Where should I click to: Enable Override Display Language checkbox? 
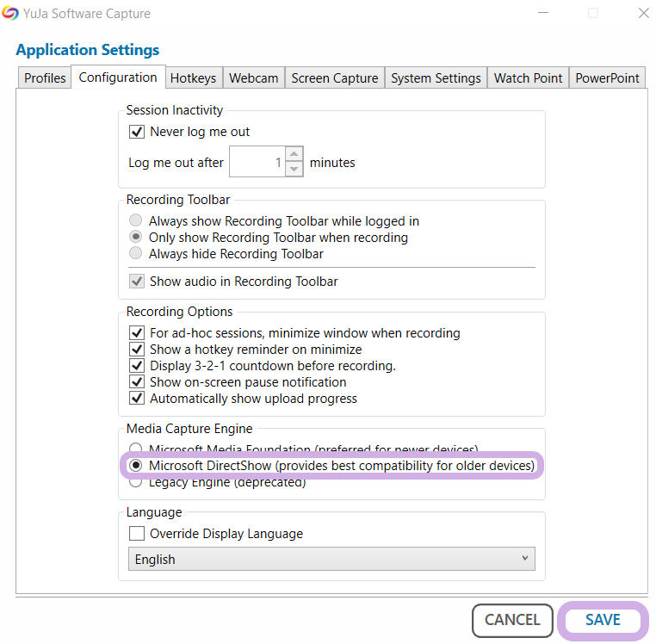[136, 534]
